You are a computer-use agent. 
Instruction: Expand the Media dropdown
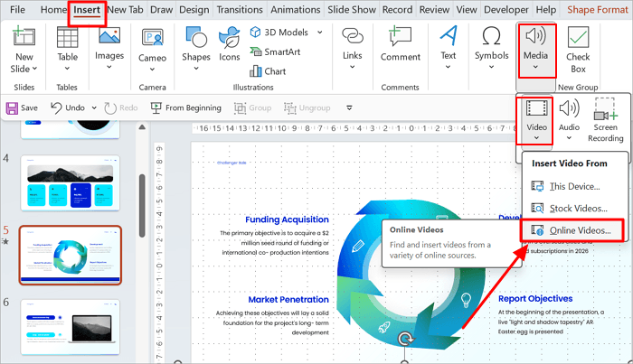[x=534, y=48]
